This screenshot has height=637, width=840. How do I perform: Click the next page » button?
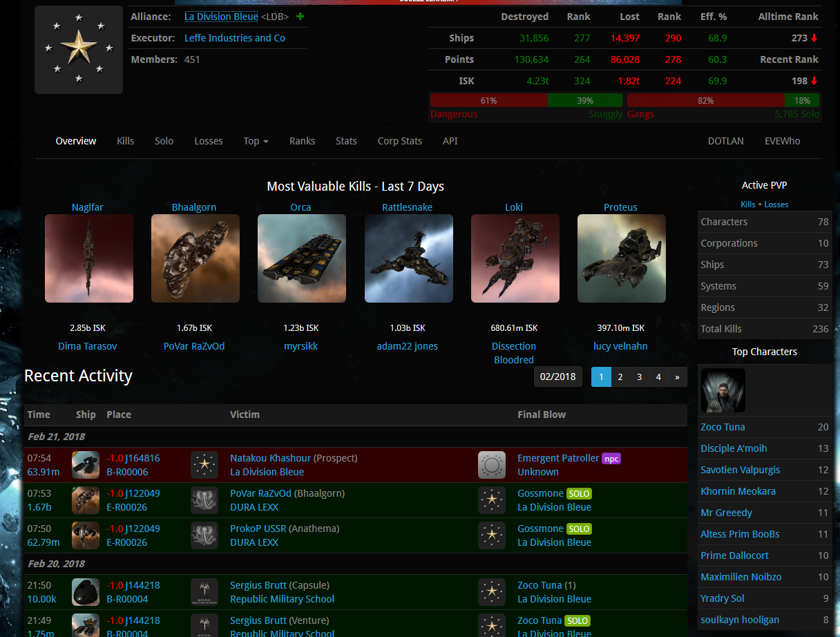point(677,377)
